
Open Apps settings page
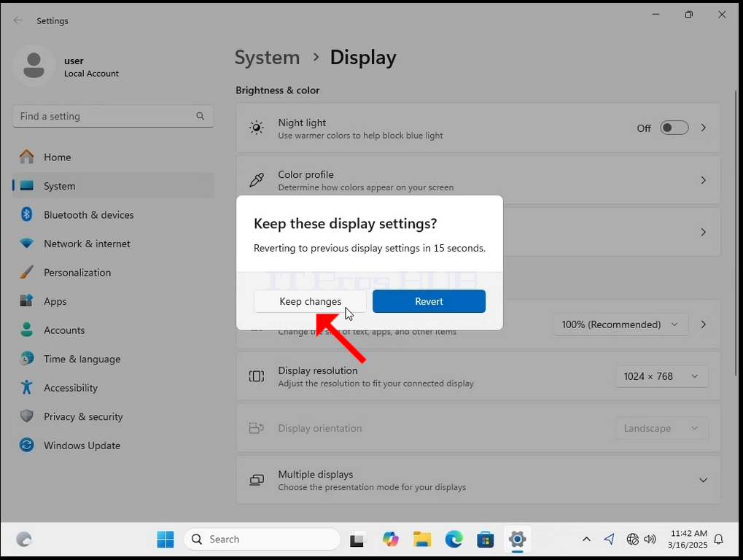(113, 301)
